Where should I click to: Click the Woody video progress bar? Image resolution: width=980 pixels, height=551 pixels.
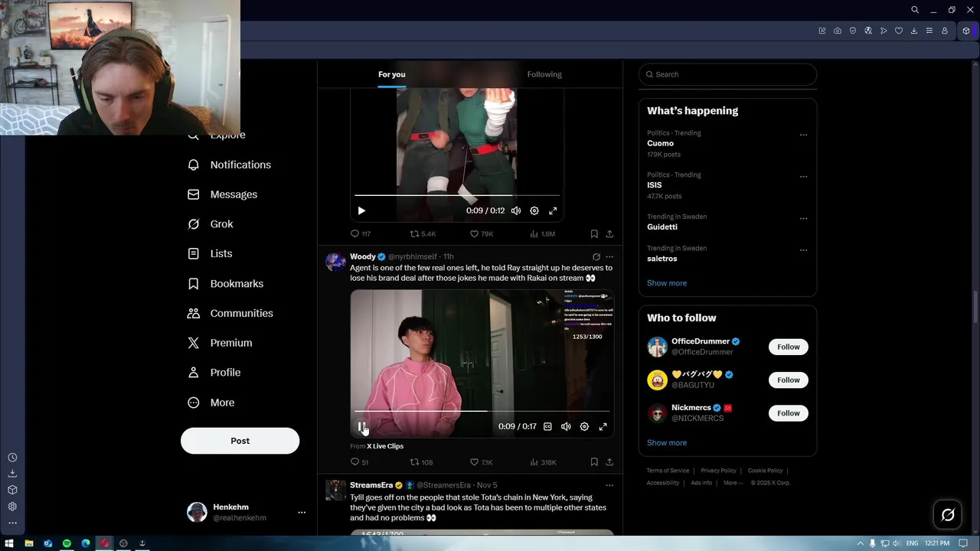click(482, 411)
